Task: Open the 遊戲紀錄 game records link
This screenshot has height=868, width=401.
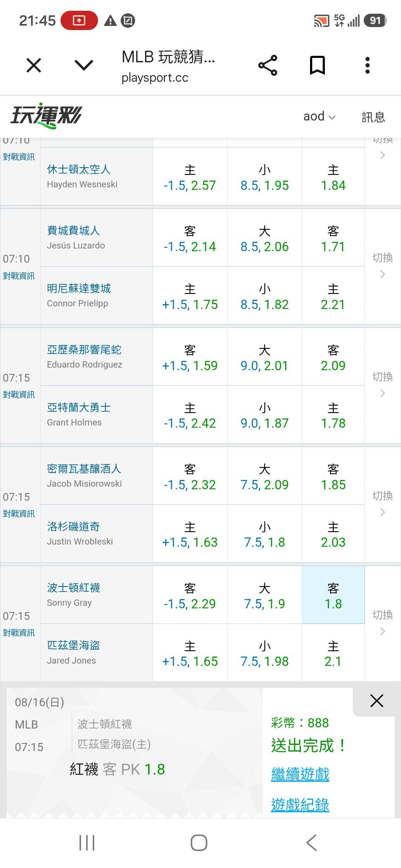Action: tap(300, 805)
